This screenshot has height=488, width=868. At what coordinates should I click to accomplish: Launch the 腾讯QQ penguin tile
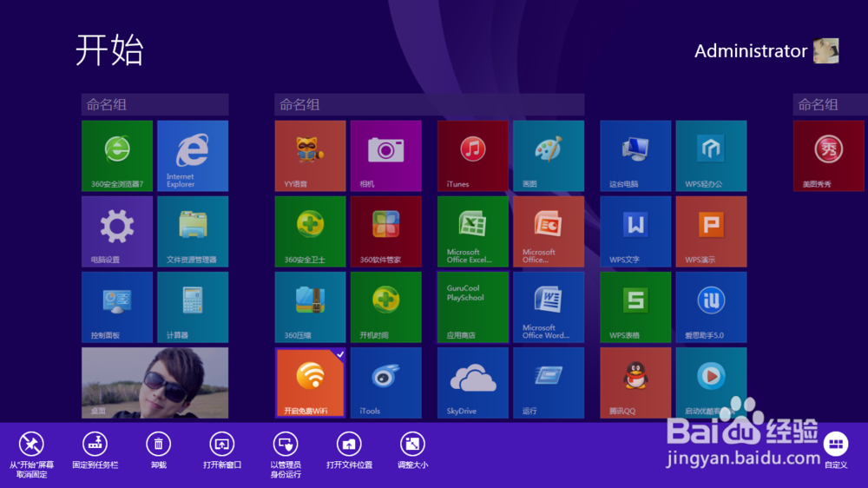[x=635, y=383]
